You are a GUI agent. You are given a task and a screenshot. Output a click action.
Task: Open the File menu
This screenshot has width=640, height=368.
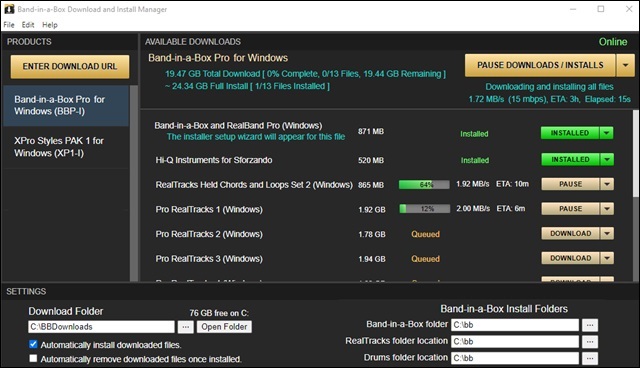9,25
